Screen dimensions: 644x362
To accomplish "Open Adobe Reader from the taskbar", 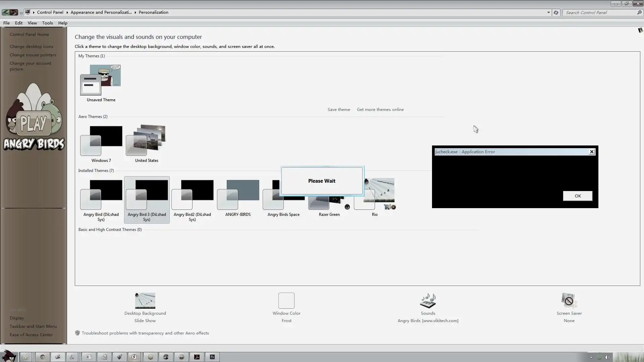I will (197, 357).
